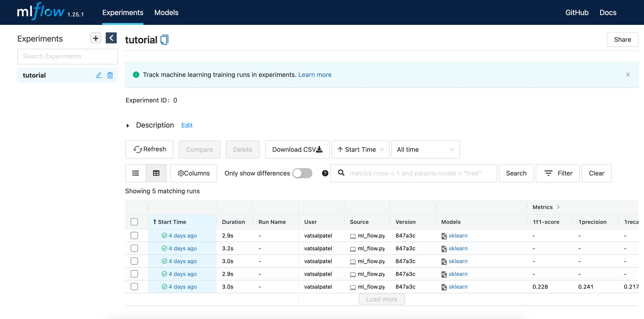This screenshot has width=644, height=319.
Task: Dismiss the info banner with X
Action: 628,75
